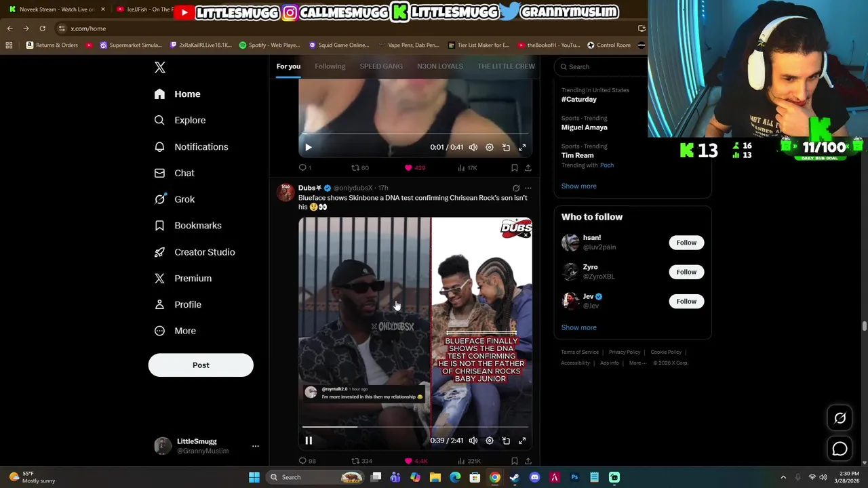Screen dimensions: 868x488
Task: Open the Miguel Amaya trending topic
Action: pyautogui.click(x=585, y=127)
